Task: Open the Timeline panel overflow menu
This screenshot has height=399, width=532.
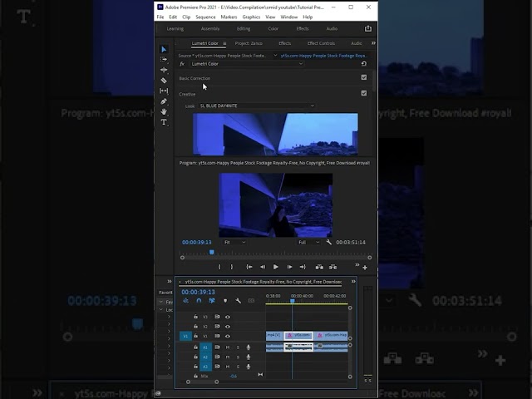Action: 353,281
